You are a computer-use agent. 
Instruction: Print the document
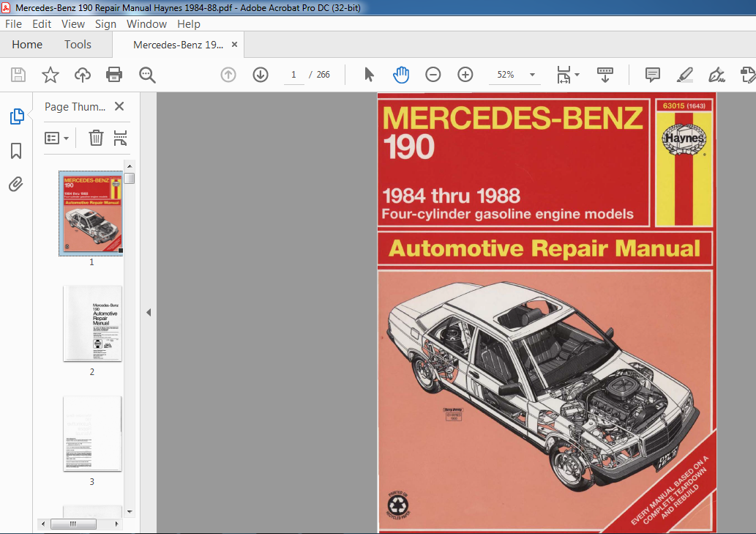tap(114, 75)
